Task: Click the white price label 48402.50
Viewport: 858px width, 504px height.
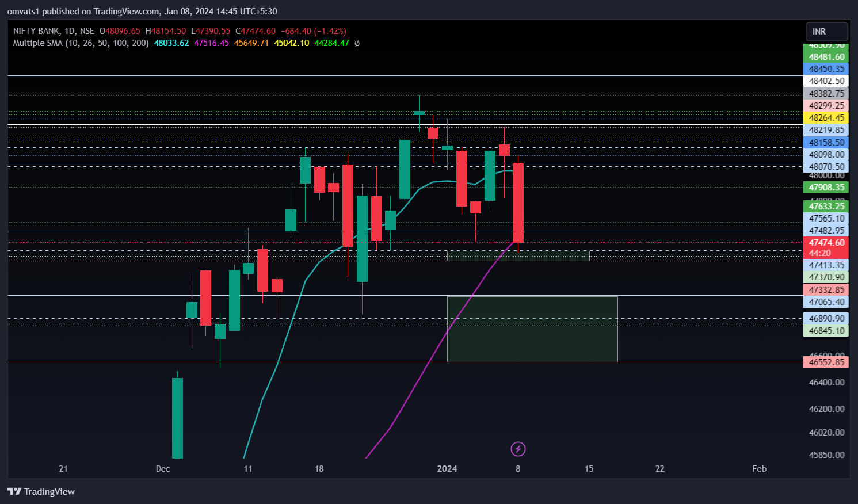Action: (x=826, y=81)
